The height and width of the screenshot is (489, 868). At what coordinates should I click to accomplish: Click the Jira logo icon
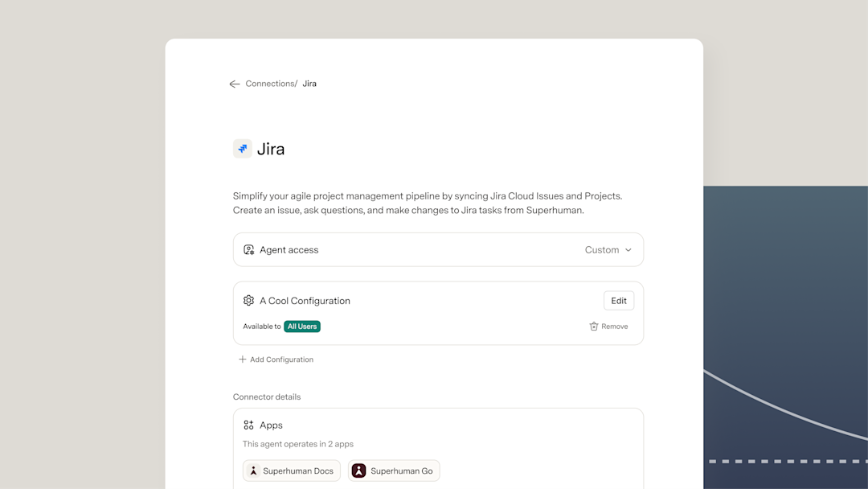243,149
